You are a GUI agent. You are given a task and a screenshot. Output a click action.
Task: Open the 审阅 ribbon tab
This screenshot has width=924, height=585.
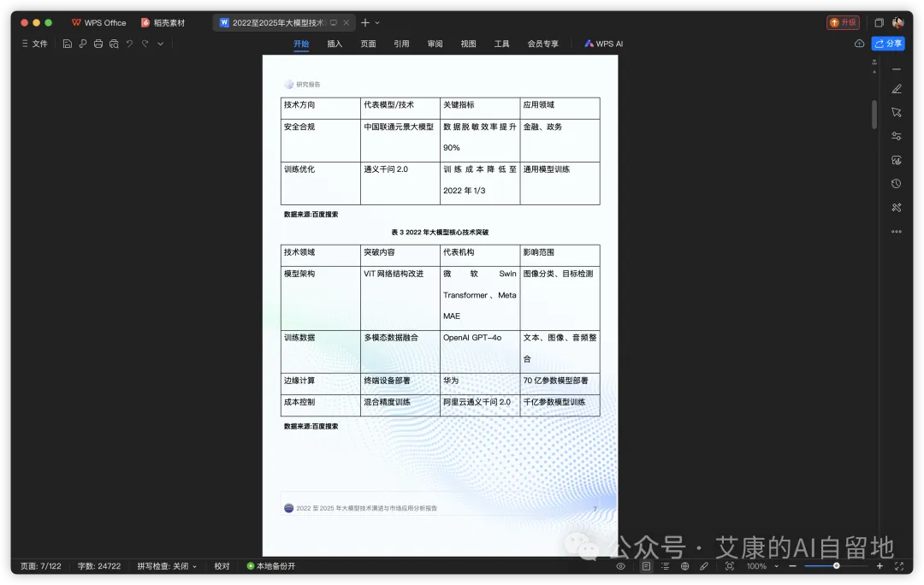tap(435, 44)
